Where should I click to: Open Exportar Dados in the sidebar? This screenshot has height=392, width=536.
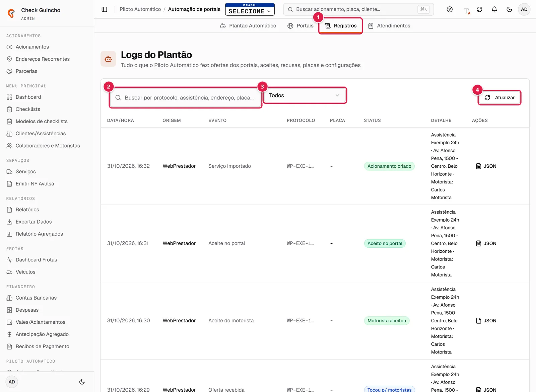47,222
